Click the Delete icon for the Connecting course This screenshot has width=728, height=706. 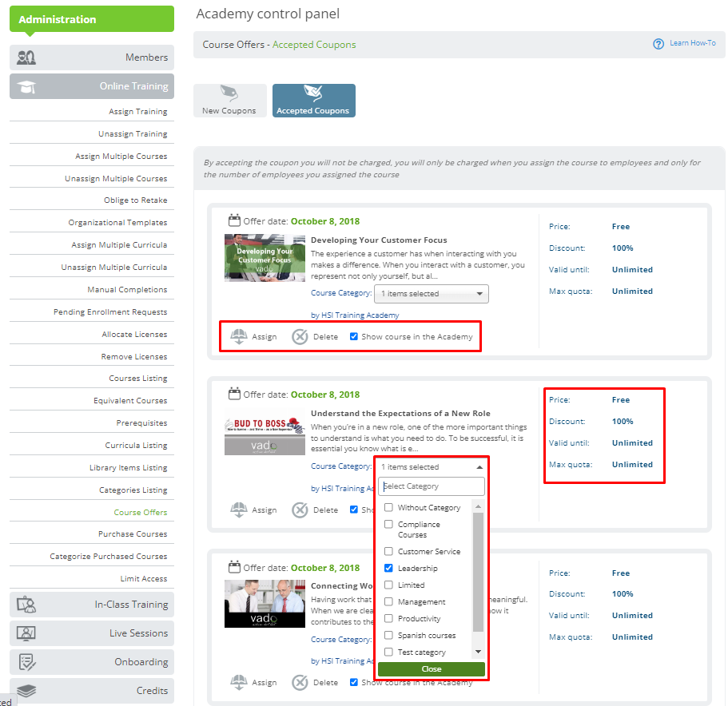[x=300, y=683]
